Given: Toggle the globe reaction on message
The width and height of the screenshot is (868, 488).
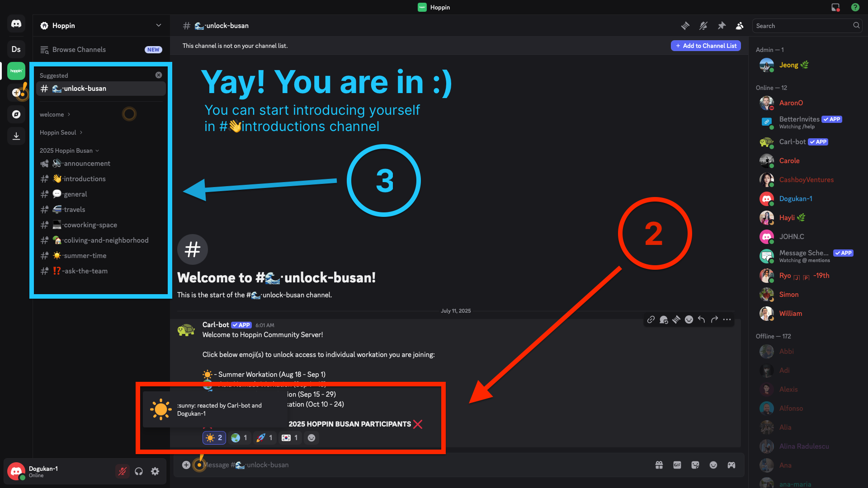Looking at the screenshot, I should tap(240, 438).
